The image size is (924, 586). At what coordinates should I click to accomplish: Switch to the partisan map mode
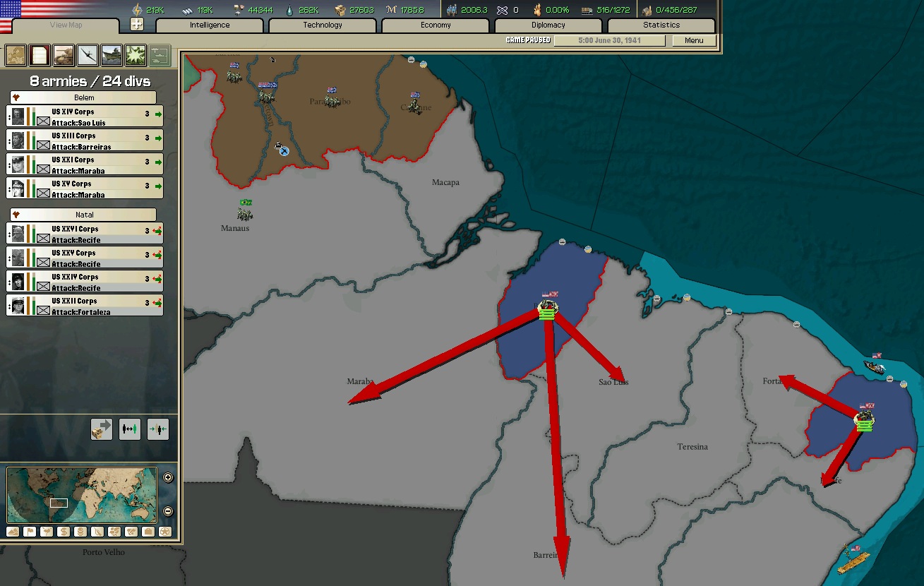tap(97, 532)
